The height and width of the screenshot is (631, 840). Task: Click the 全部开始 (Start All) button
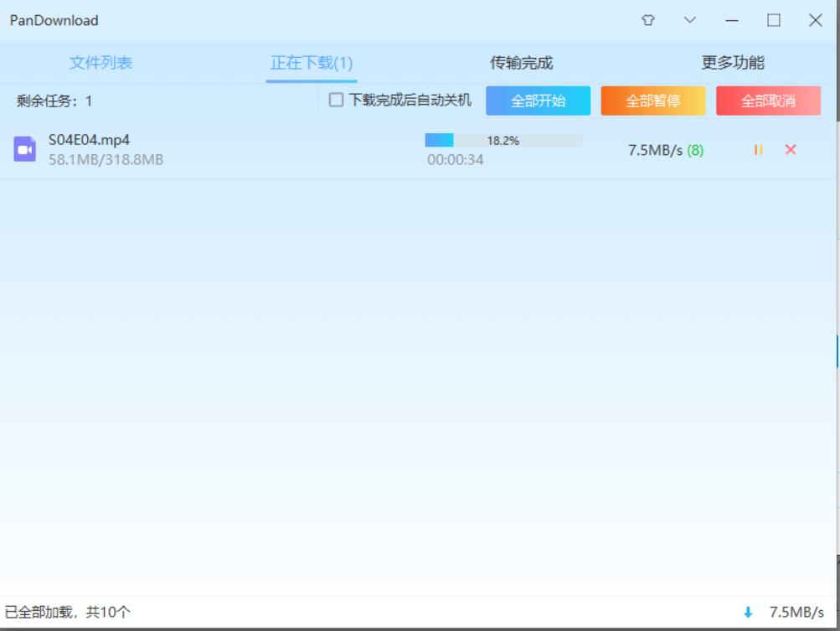(x=540, y=100)
